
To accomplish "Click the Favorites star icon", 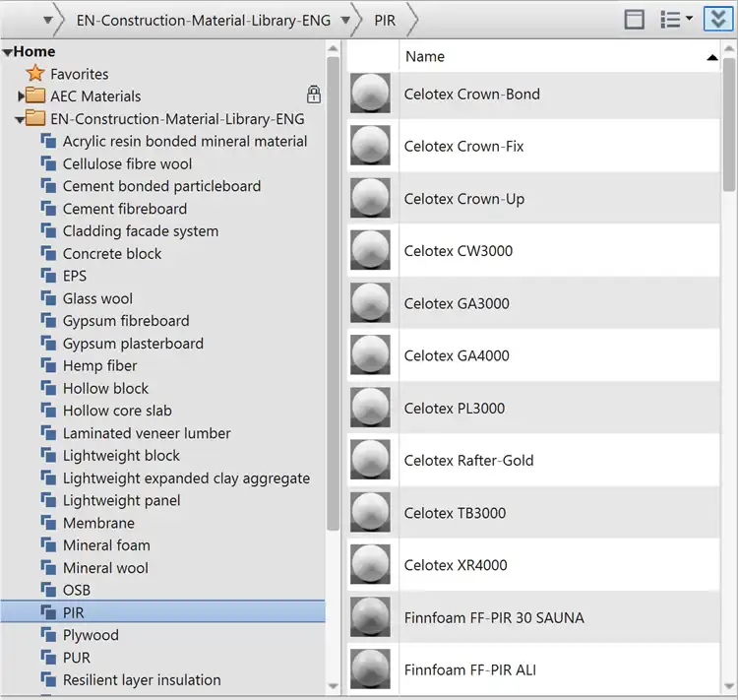I will click(x=35, y=74).
